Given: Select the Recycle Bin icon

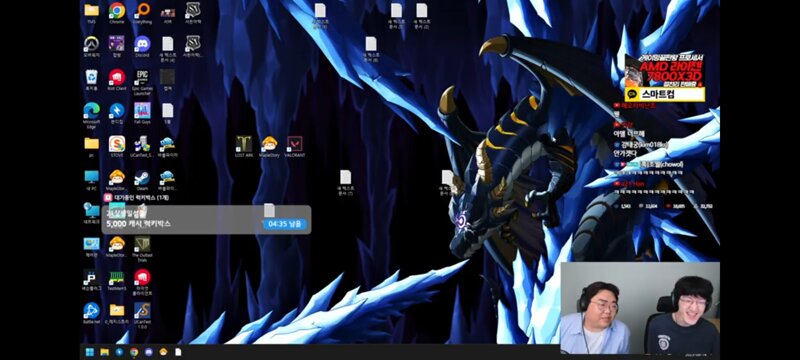Looking at the screenshot, I should coord(91,79).
